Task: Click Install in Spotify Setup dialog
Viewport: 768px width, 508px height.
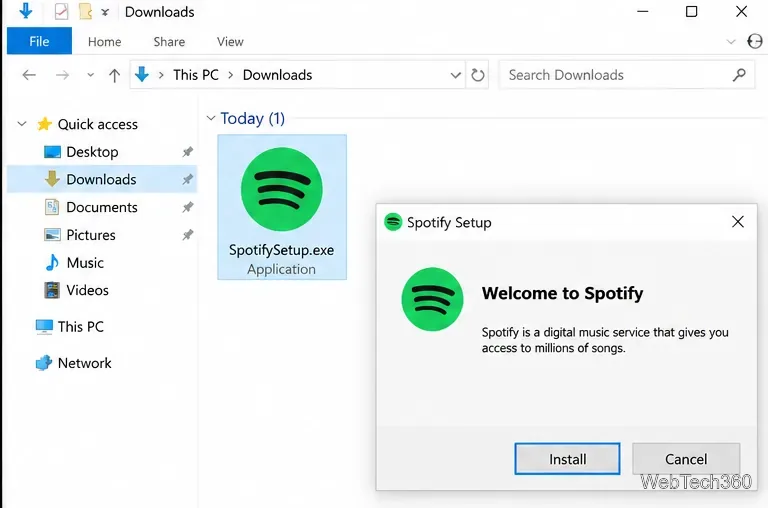Action: coord(567,459)
